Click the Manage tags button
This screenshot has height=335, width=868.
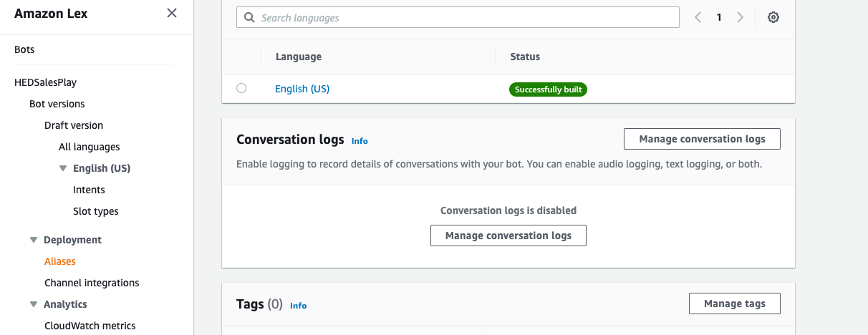734,304
